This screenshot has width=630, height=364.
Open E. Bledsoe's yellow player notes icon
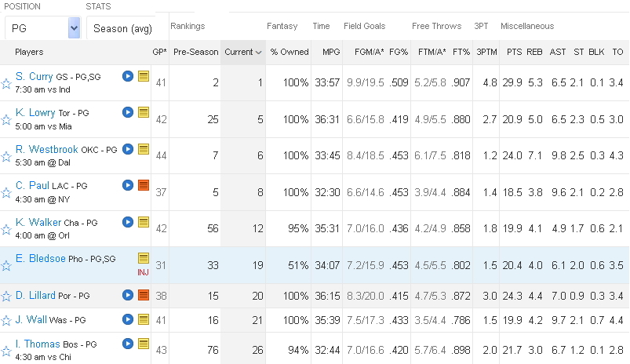pos(144,258)
